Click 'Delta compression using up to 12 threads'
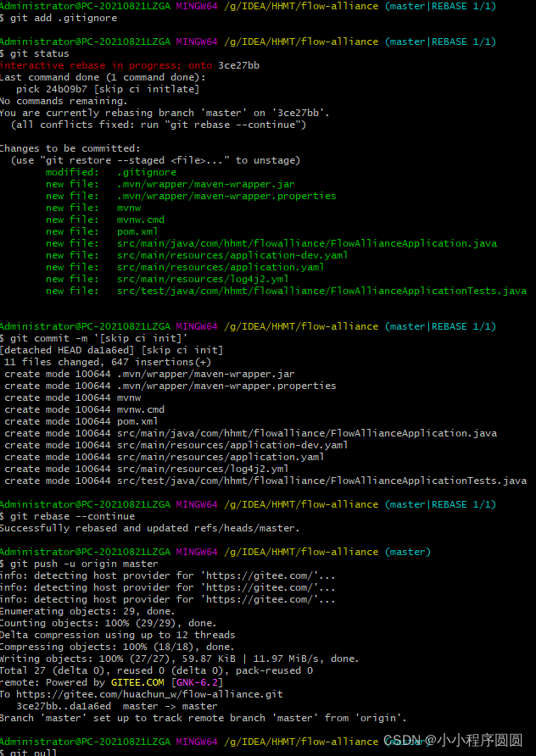Image resolution: width=536 pixels, height=756 pixels. 118,635
